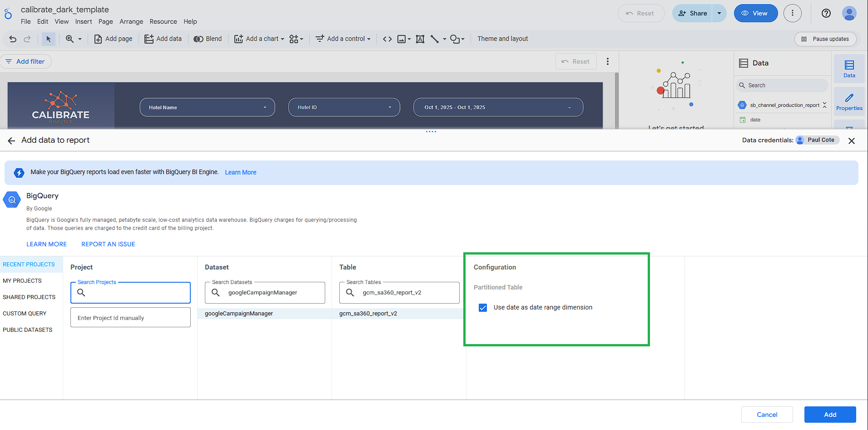This screenshot has height=430, width=868.
Task: Click the Share button
Action: tap(693, 13)
